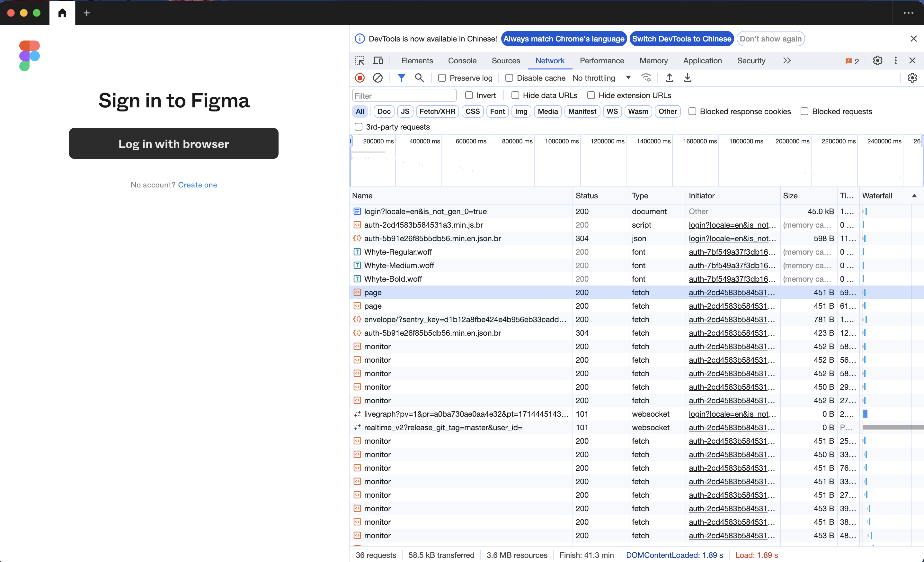Open the Application tab
The width and height of the screenshot is (924, 562).
click(x=702, y=61)
